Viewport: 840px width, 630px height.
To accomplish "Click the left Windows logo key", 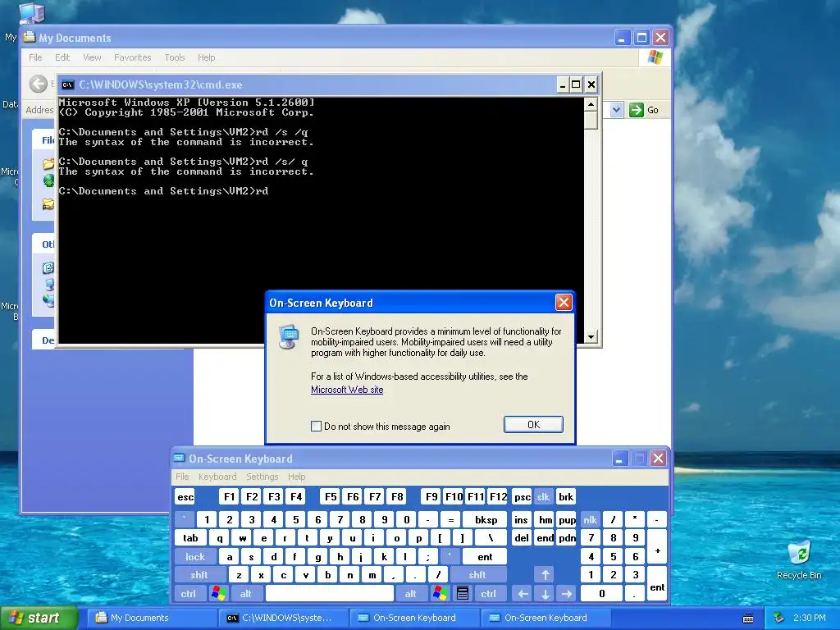I will [218, 593].
